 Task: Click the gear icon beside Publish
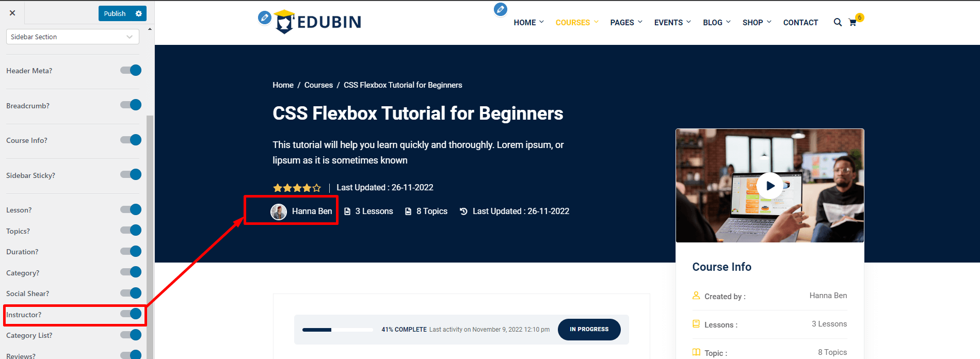(138, 13)
